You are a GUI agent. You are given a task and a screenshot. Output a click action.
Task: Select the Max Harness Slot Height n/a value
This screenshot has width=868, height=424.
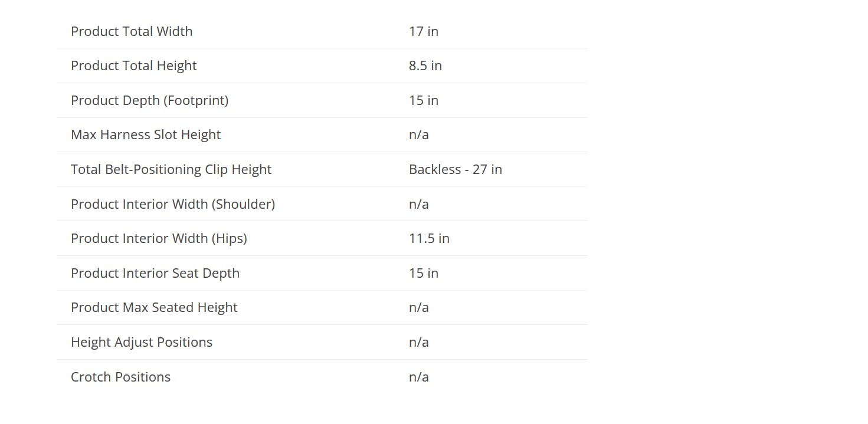[x=419, y=134]
